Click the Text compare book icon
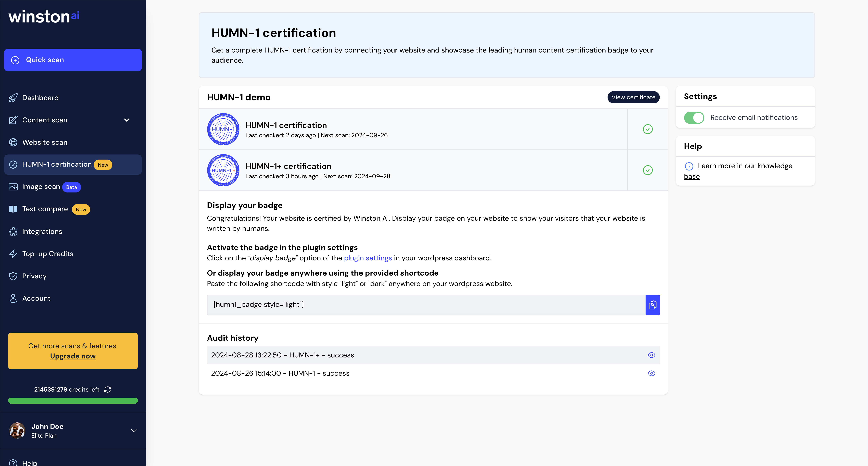The width and height of the screenshot is (868, 466). tap(13, 209)
